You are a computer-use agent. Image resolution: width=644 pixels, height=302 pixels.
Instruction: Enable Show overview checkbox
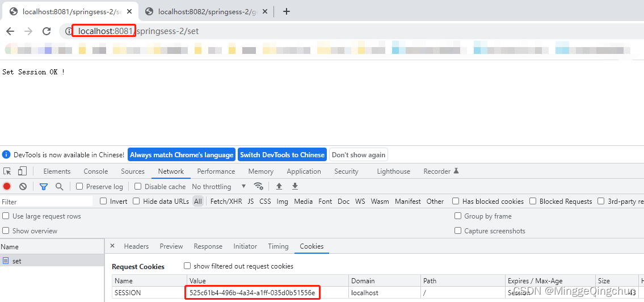point(6,230)
